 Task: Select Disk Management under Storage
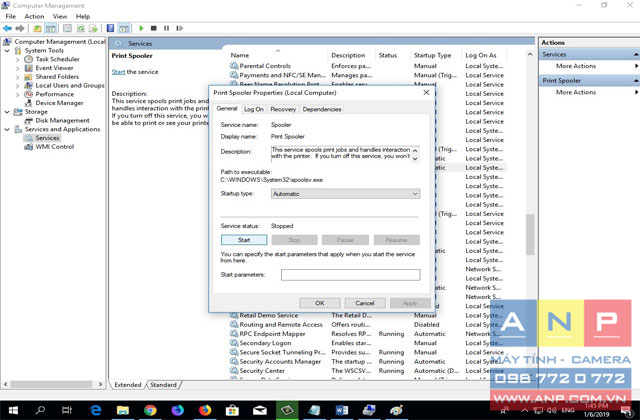pos(62,120)
